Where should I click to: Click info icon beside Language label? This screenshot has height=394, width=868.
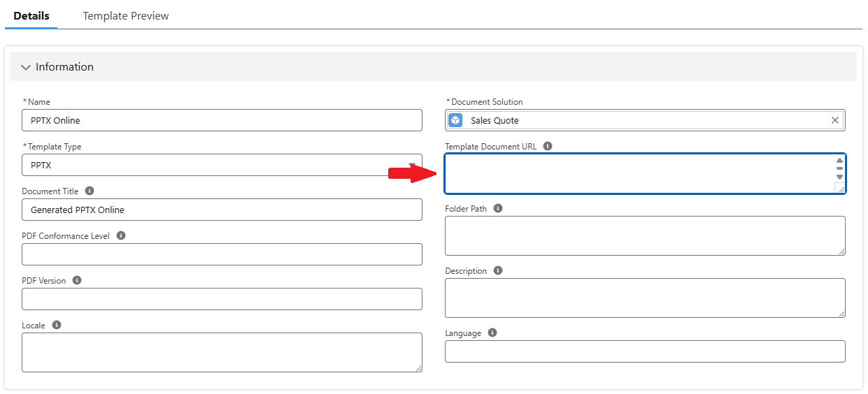pyautogui.click(x=492, y=333)
